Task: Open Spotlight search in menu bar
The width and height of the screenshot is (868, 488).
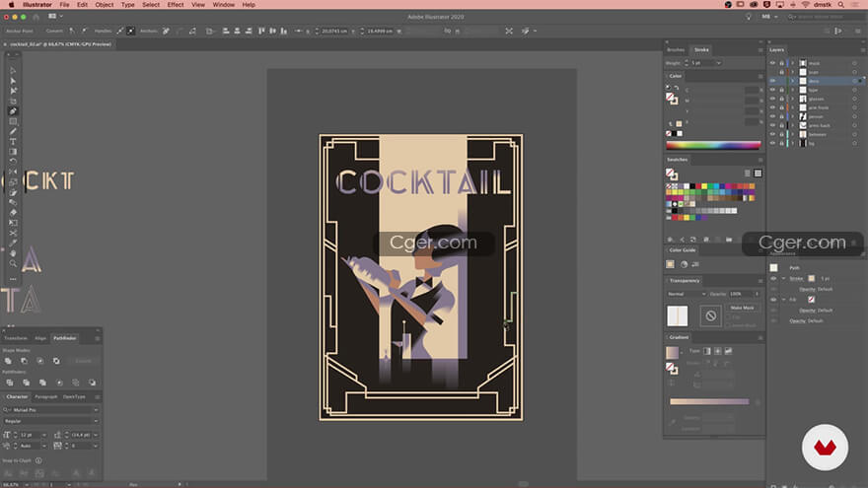Action: click(x=840, y=4)
